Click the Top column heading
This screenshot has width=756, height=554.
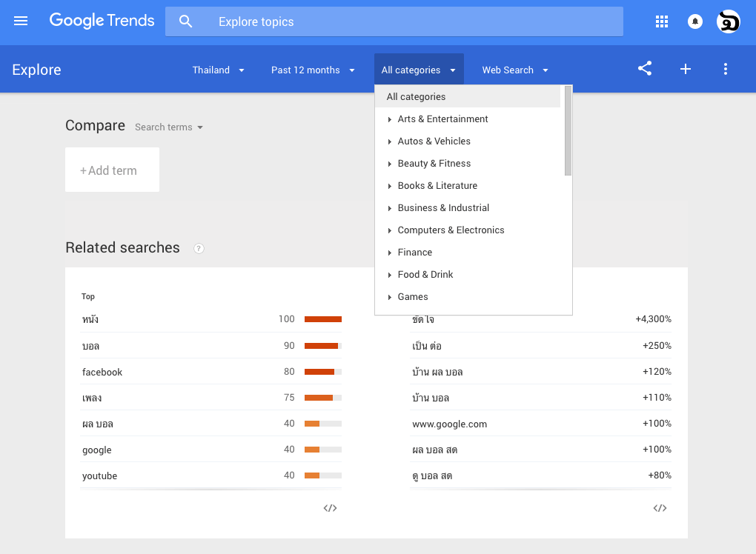click(87, 296)
